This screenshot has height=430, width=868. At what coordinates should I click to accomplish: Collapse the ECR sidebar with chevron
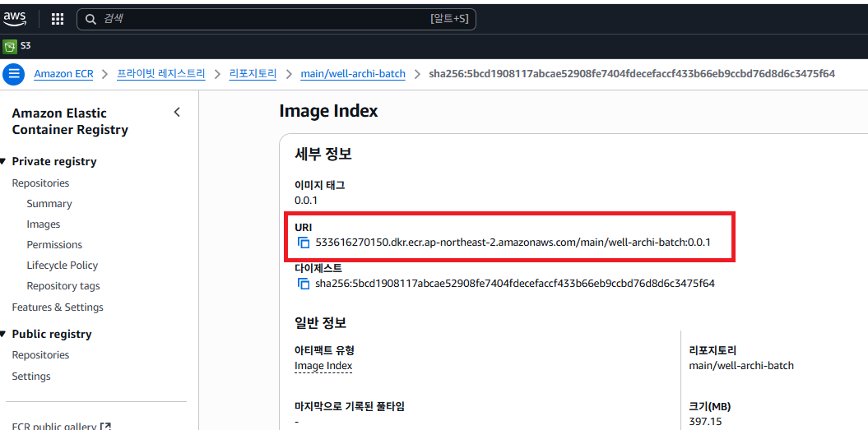pos(177,113)
